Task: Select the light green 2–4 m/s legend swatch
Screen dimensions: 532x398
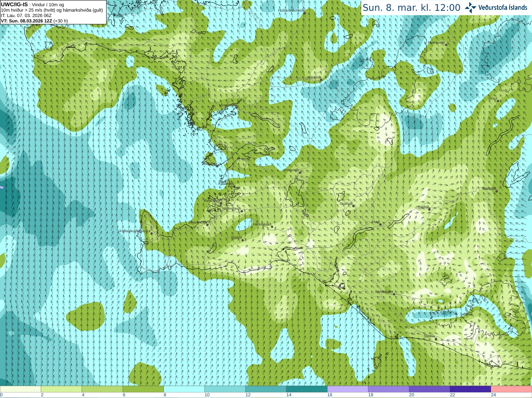Action: pos(61,389)
